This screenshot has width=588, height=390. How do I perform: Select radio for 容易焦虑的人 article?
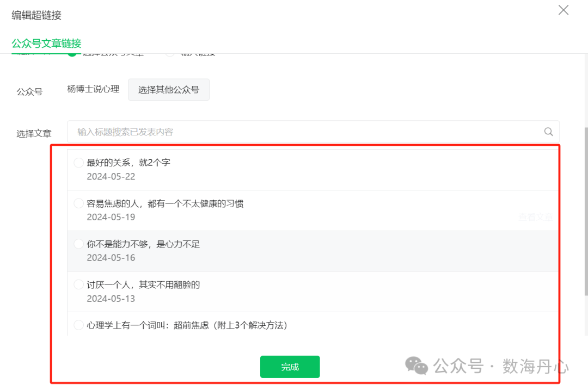coord(78,203)
